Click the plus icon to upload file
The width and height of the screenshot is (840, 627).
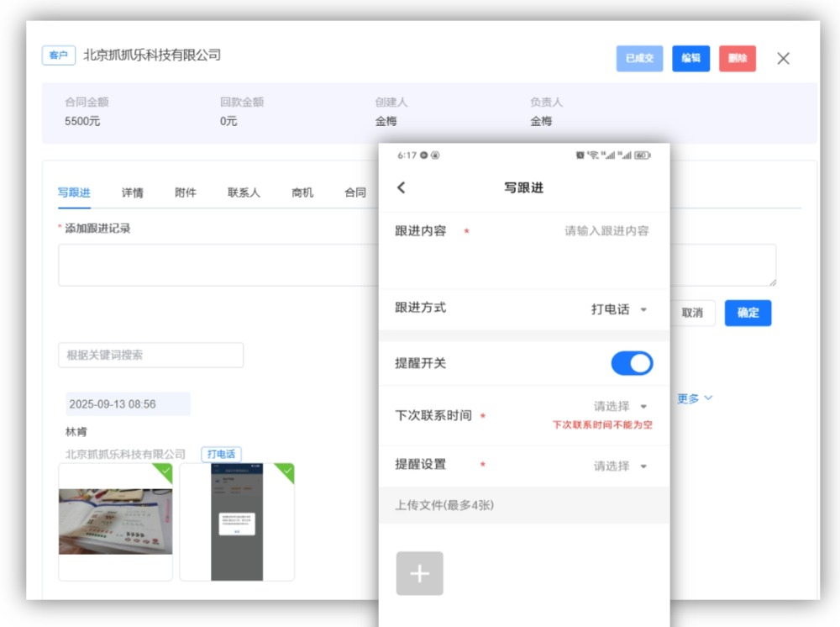419,574
